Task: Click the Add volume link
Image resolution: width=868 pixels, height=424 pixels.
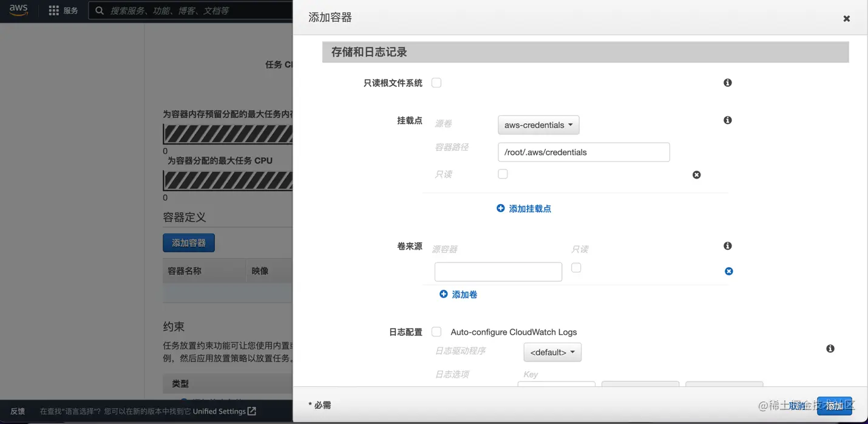Action: (464, 295)
